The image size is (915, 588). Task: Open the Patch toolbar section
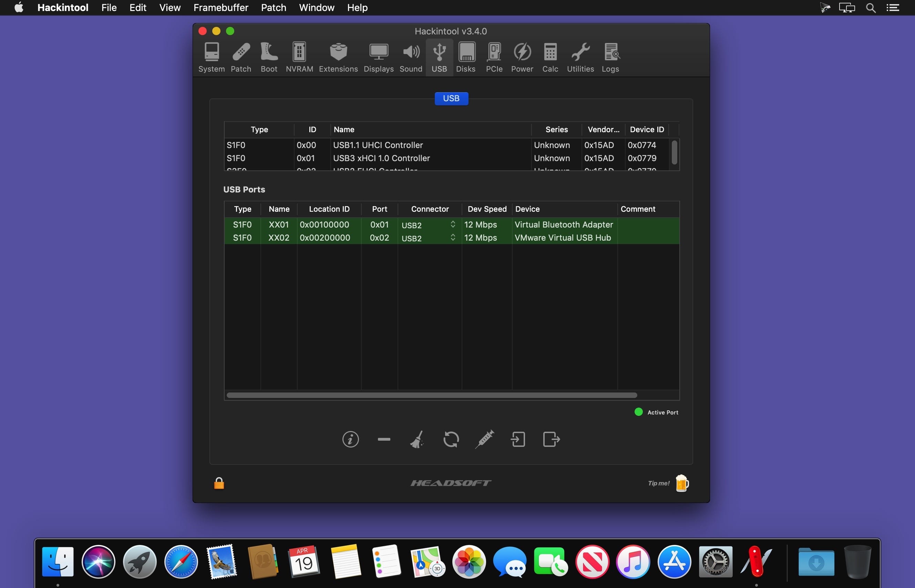[x=241, y=57]
